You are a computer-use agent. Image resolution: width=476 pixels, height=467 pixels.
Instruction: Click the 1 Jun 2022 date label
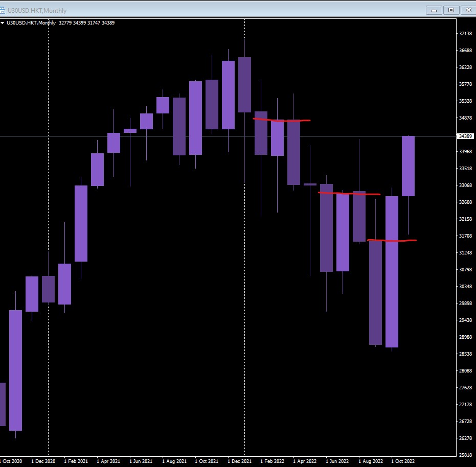point(337,461)
